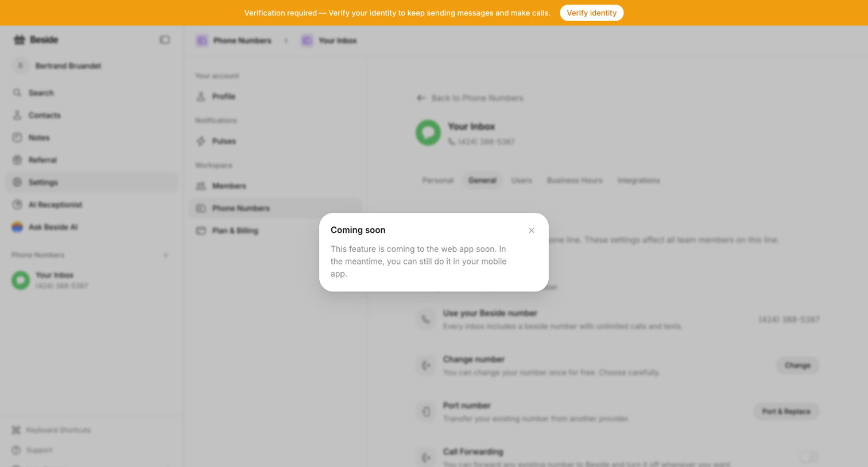Open AI Receptionist
The width and height of the screenshot is (868, 467).
[x=92, y=205]
